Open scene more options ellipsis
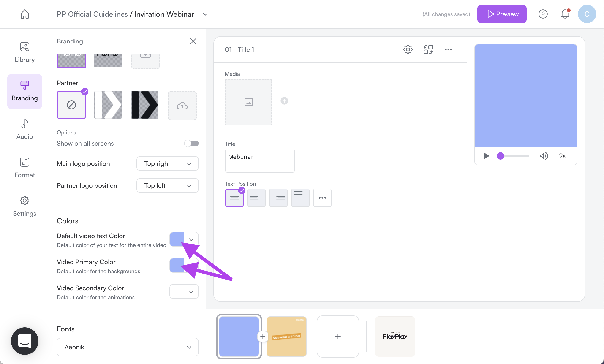Image resolution: width=604 pixels, height=364 pixels. (448, 49)
